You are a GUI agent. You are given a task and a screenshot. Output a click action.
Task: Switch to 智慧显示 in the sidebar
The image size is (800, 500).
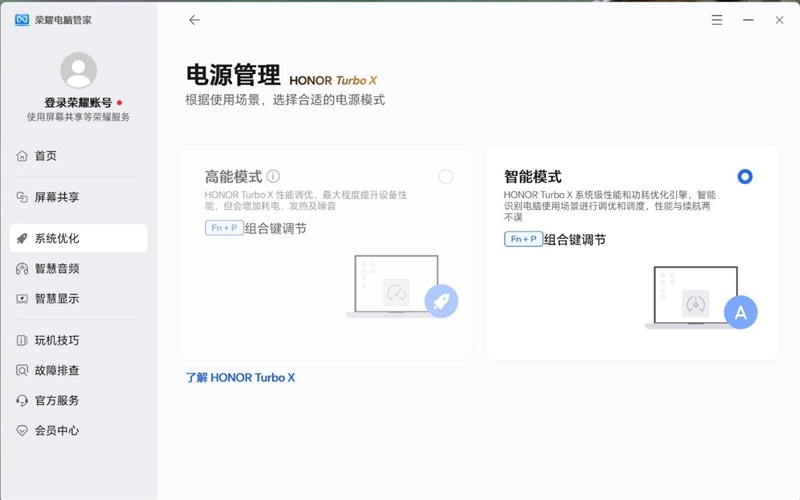pos(79,298)
